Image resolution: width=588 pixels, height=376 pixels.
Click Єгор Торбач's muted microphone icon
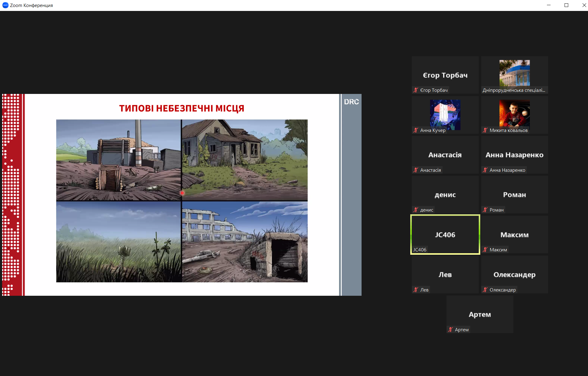(x=416, y=90)
